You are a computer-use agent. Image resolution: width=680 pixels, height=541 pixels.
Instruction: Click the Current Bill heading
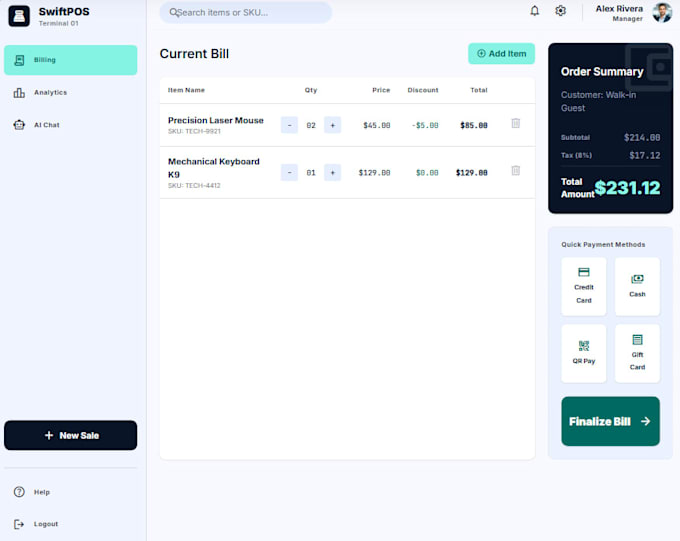(x=194, y=54)
